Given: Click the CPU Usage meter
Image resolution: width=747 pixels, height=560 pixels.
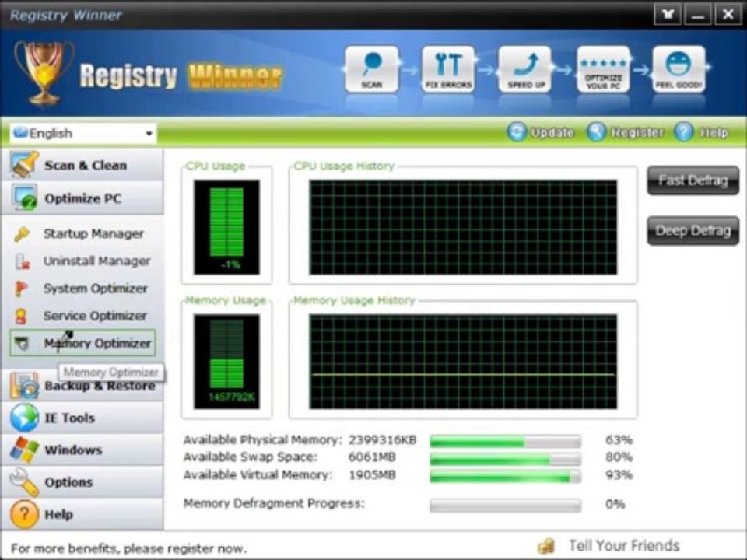Looking at the screenshot, I should tap(226, 227).
